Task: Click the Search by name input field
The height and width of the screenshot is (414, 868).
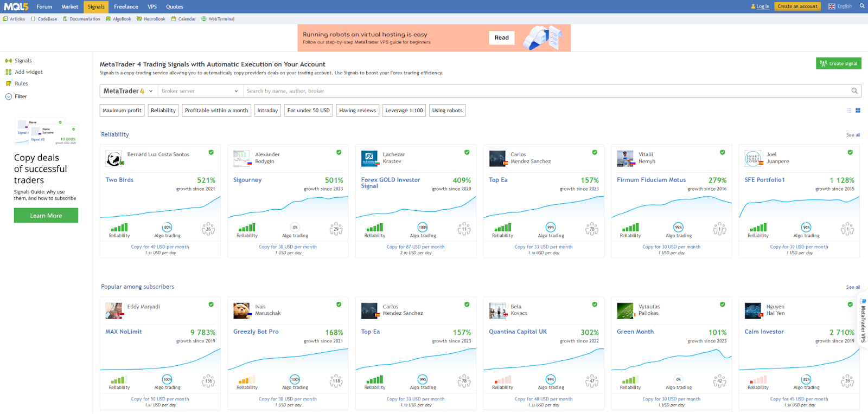Action: tap(542, 91)
